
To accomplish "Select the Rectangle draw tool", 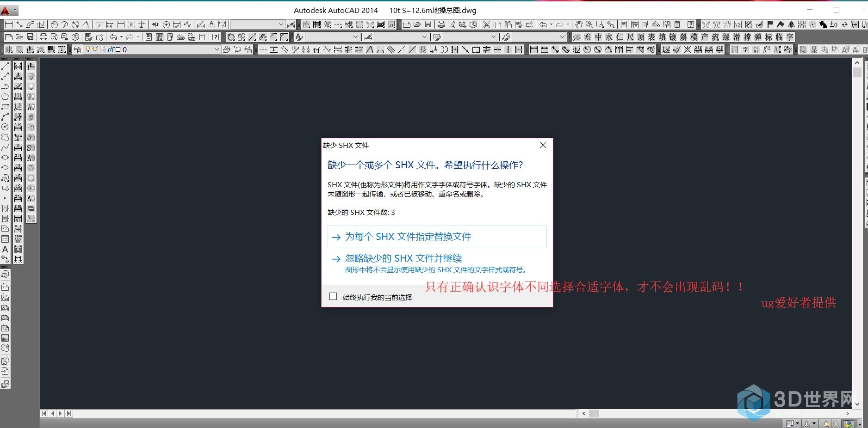I will point(5,107).
